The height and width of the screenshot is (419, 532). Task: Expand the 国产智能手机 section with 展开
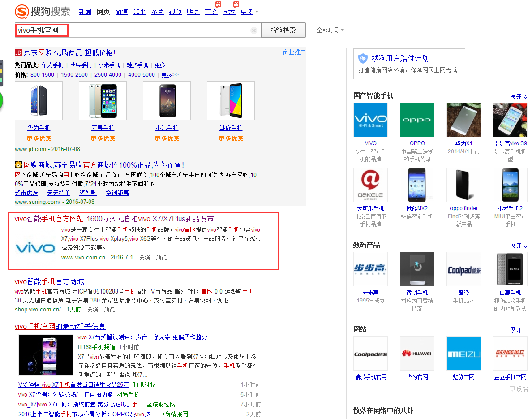(519, 96)
